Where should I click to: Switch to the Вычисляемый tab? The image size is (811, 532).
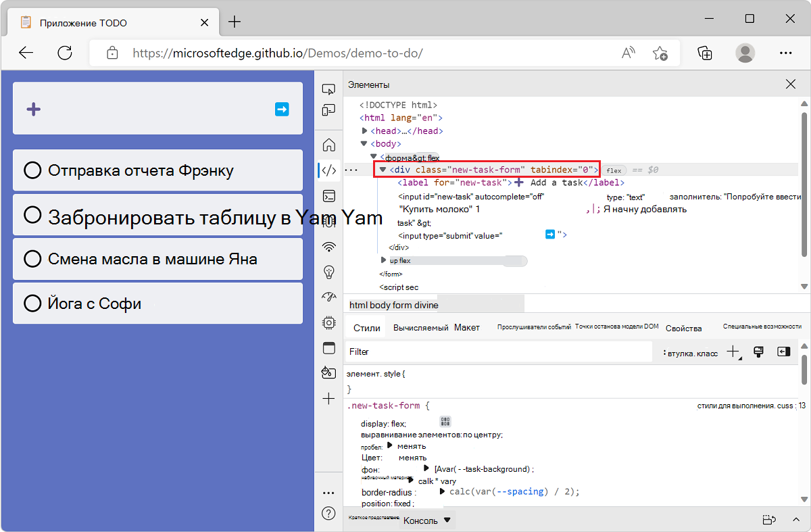419,327
